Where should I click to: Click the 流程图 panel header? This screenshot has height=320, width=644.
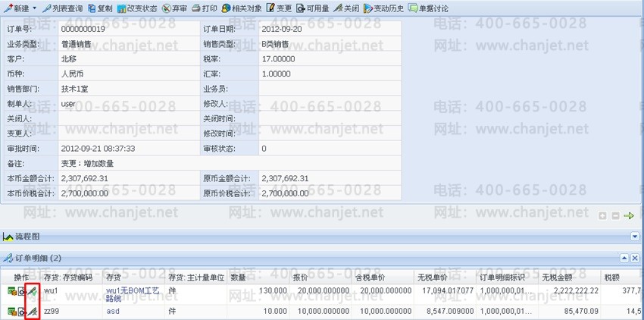[320, 237]
